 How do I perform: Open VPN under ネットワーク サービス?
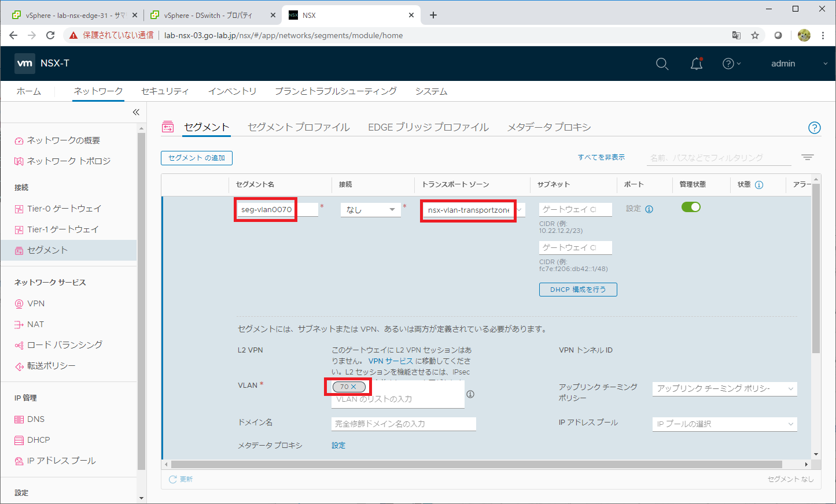[x=36, y=303]
